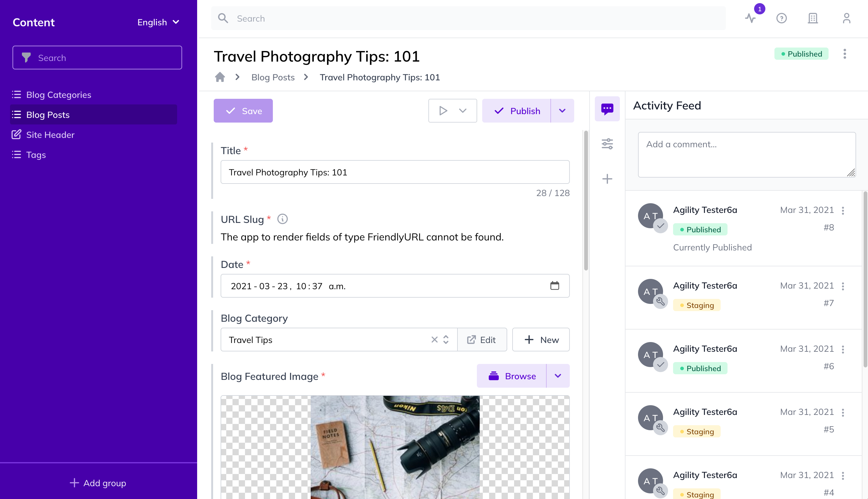Focus the sidebar Search filter field
Viewport: 868px width, 499px height.
(97, 58)
